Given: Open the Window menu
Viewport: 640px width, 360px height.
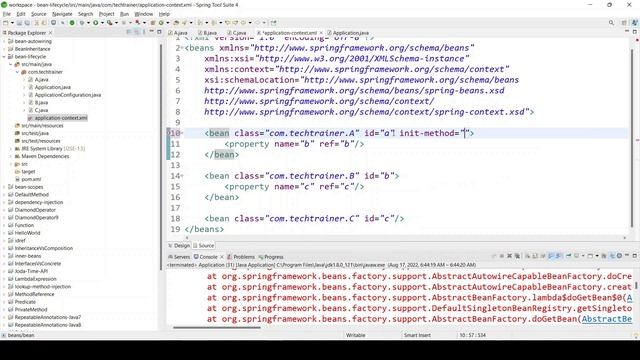Looking at the screenshot, I should click(x=144, y=14).
